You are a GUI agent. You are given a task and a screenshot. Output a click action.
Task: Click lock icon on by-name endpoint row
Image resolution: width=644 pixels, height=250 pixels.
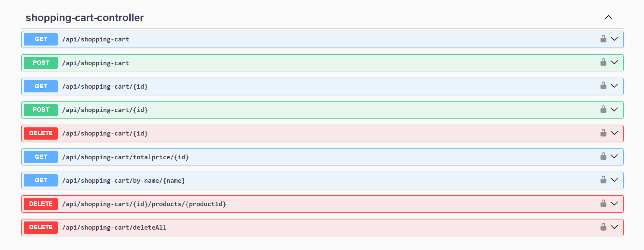(603, 180)
